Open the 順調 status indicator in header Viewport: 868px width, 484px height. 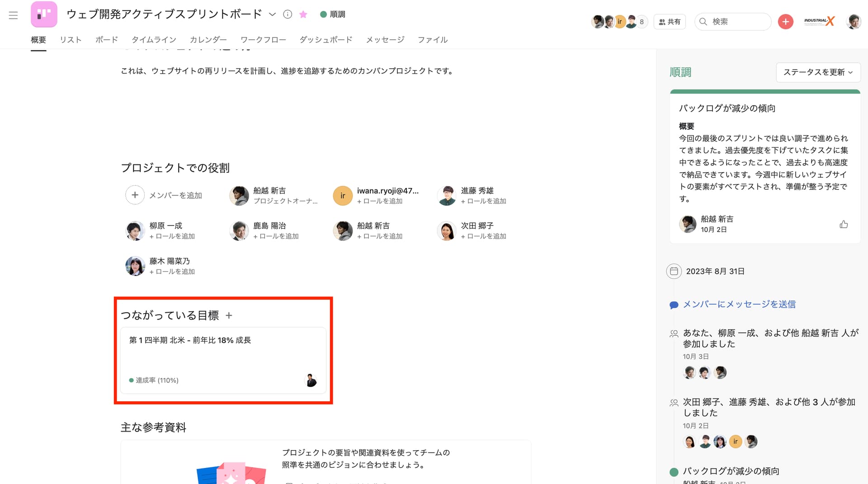tap(333, 14)
